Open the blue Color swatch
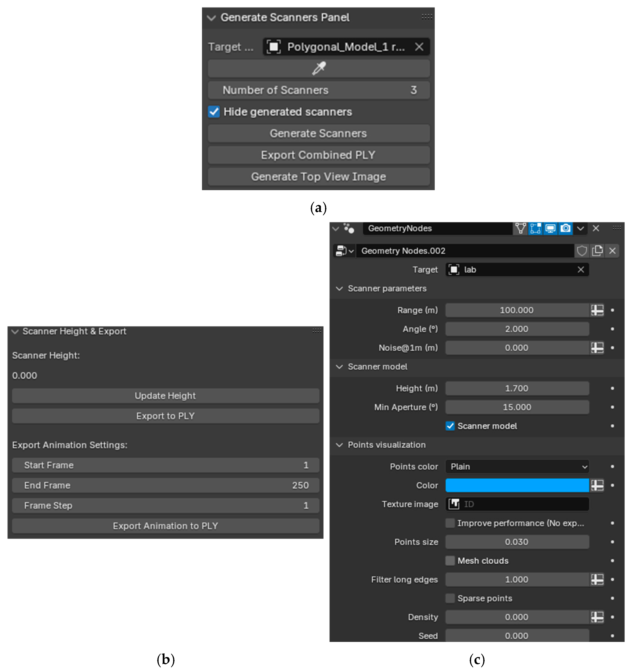This screenshot has height=672, width=633. tap(517, 485)
